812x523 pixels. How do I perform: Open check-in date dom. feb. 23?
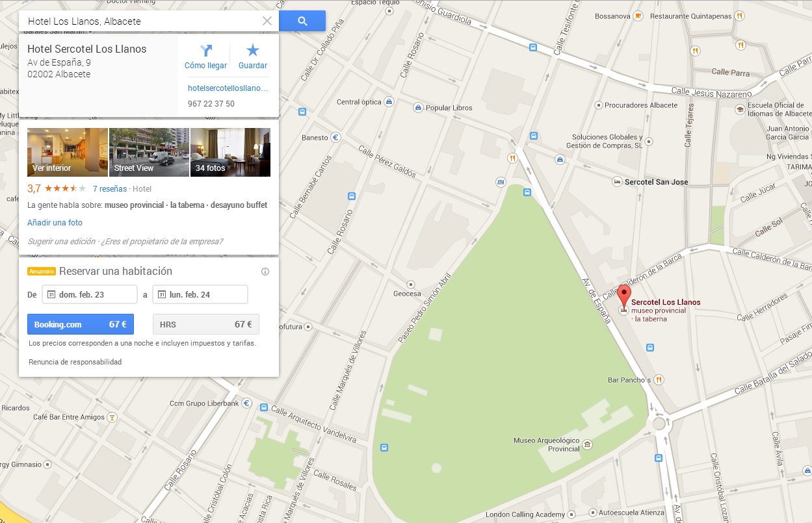tap(90, 294)
